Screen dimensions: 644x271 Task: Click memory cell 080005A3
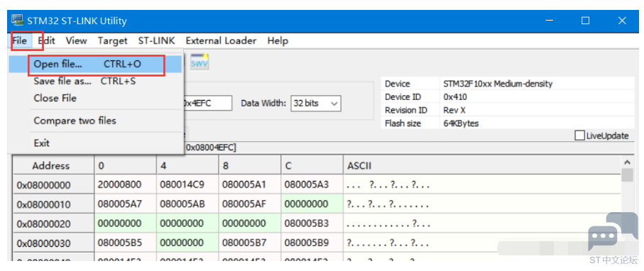pos(312,184)
